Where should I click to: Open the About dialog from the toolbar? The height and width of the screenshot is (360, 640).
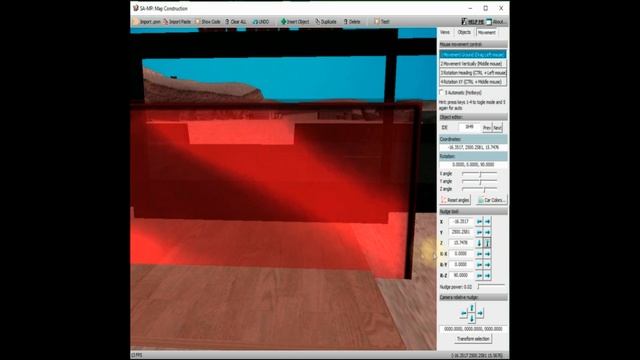click(x=496, y=22)
